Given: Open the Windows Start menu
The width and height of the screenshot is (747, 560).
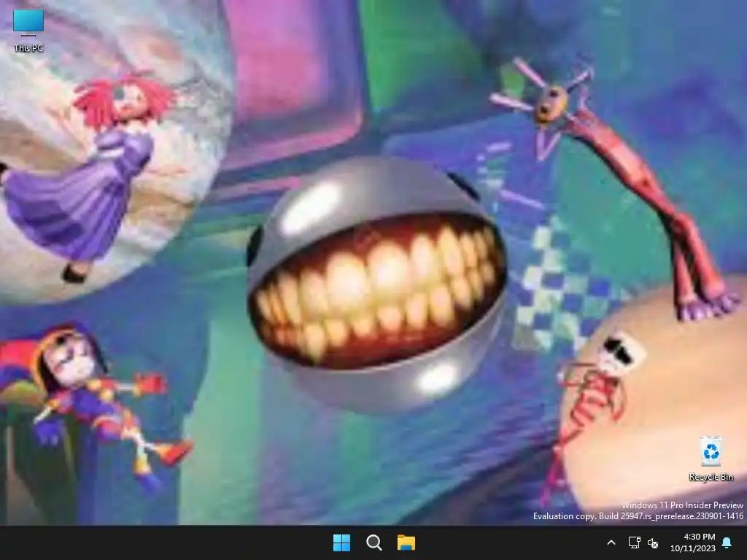Looking at the screenshot, I should tap(341, 542).
